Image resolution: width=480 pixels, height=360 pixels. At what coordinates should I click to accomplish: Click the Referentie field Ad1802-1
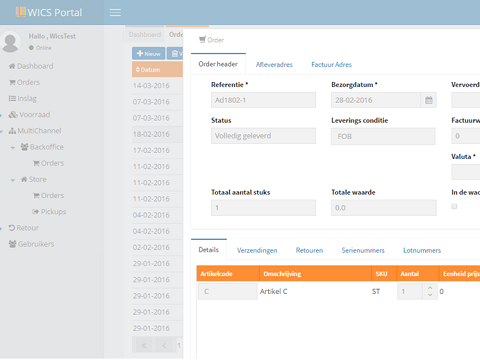coord(263,100)
